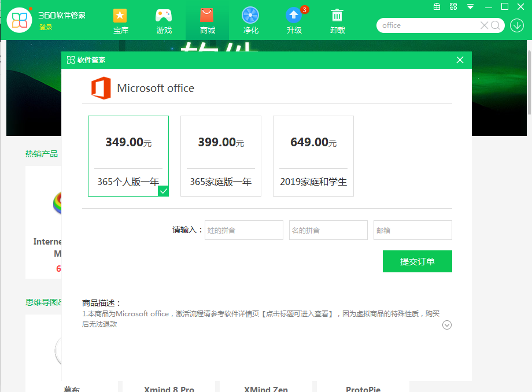Click the magnifier search icon
The width and height of the screenshot is (532, 392).
pyautogui.click(x=496, y=25)
